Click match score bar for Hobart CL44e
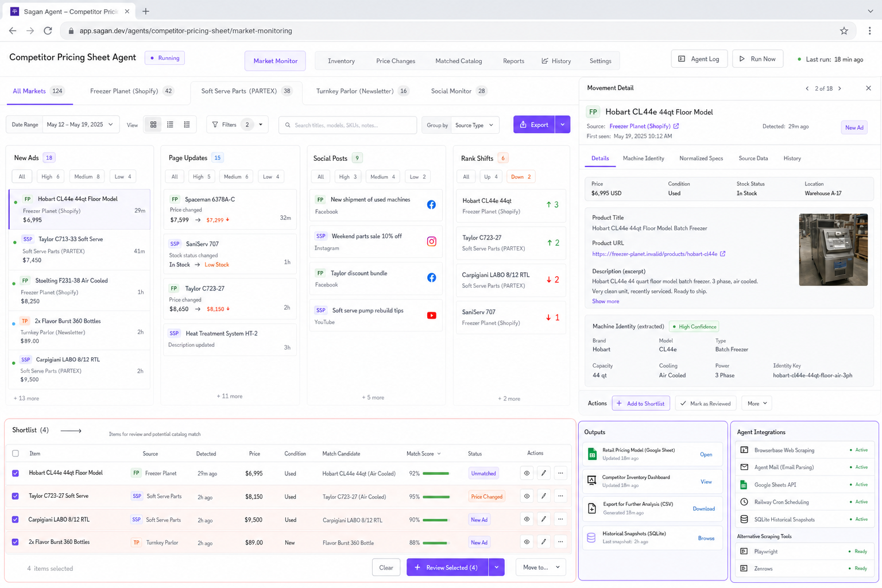The width and height of the screenshot is (882, 588). [436, 474]
